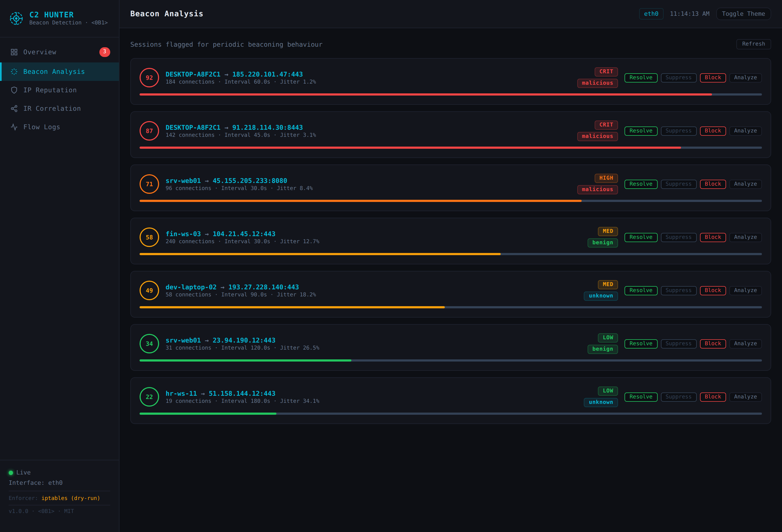Image resolution: width=782 pixels, height=532 pixels.
Task: Click the IR Correlation share-nodes icon
Action: pos(14,109)
